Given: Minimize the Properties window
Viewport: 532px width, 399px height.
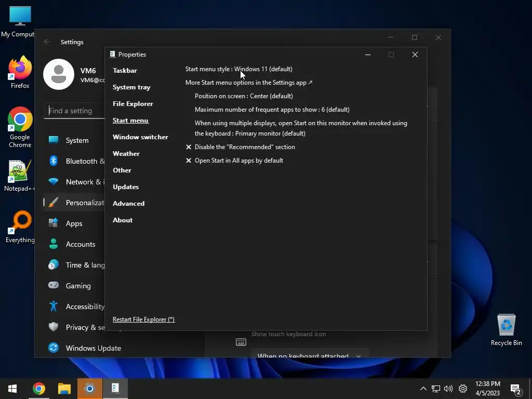Looking at the screenshot, I should pyautogui.click(x=367, y=55).
